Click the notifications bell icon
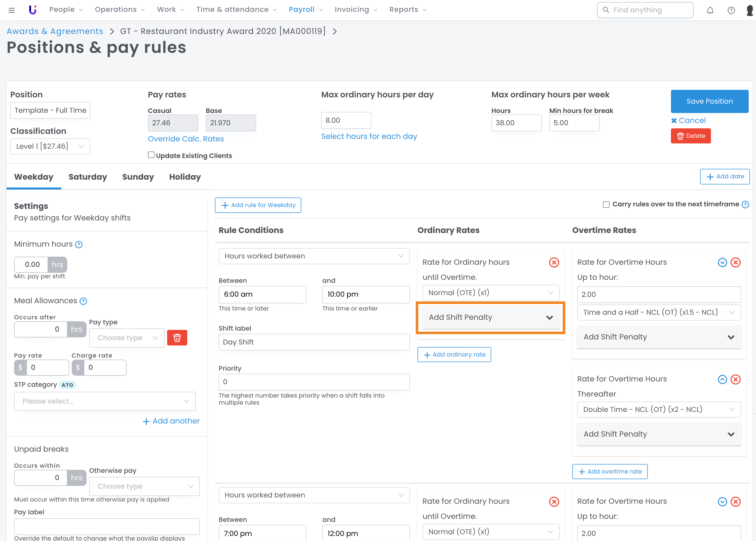Viewport: 756px width, 541px height. (x=710, y=10)
